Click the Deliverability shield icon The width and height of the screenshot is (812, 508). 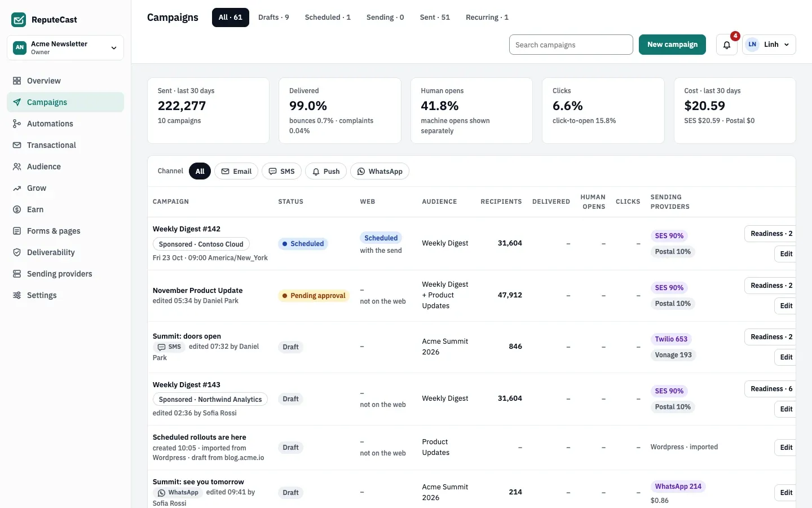tap(17, 252)
